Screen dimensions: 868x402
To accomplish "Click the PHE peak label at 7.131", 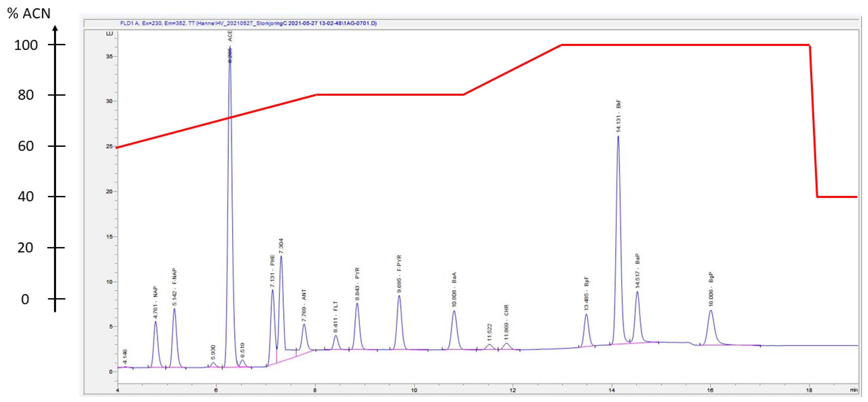I will pyautogui.click(x=273, y=271).
